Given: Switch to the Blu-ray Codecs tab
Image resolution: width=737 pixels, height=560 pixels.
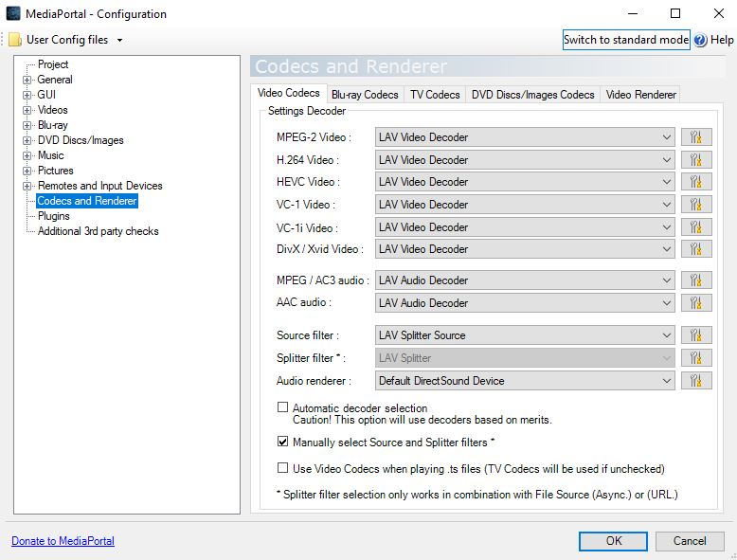Looking at the screenshot, I should tap(365, 95).
